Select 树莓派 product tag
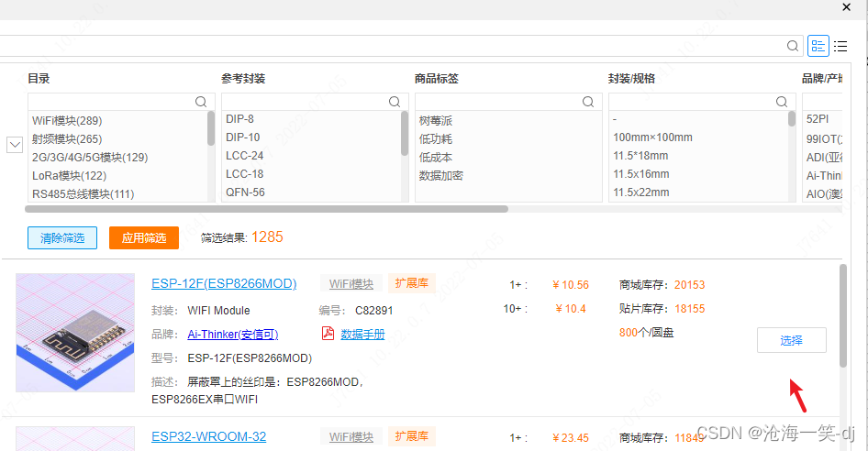The image size is (868, 451). point(436,121)
